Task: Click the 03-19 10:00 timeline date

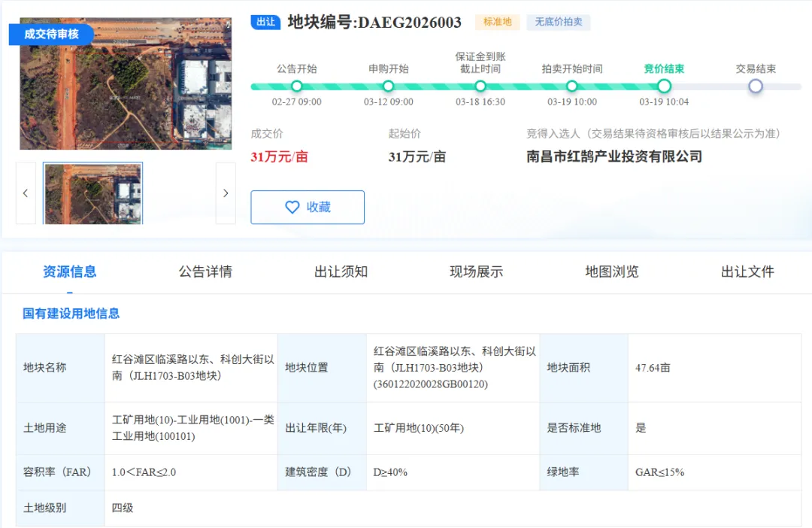Action: 572,102
